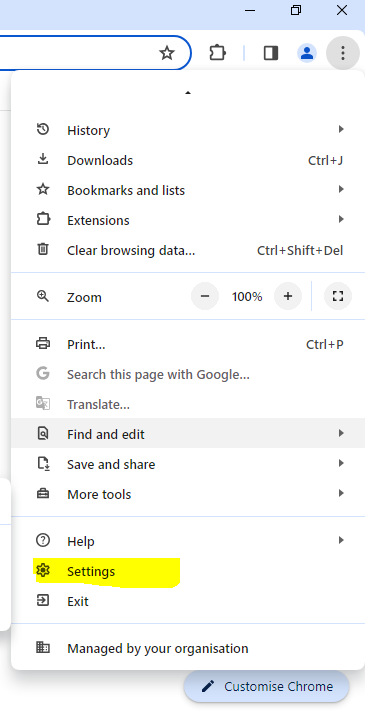
Task: Click the Help label
Action: (x=81, y=541)
